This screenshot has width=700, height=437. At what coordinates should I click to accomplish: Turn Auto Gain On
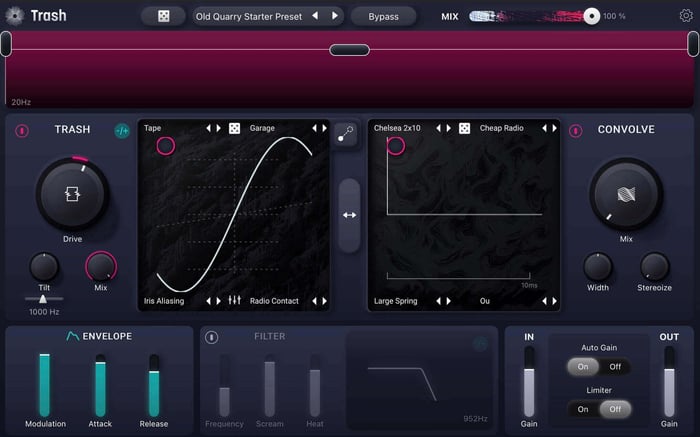click(x=583, y=366)
